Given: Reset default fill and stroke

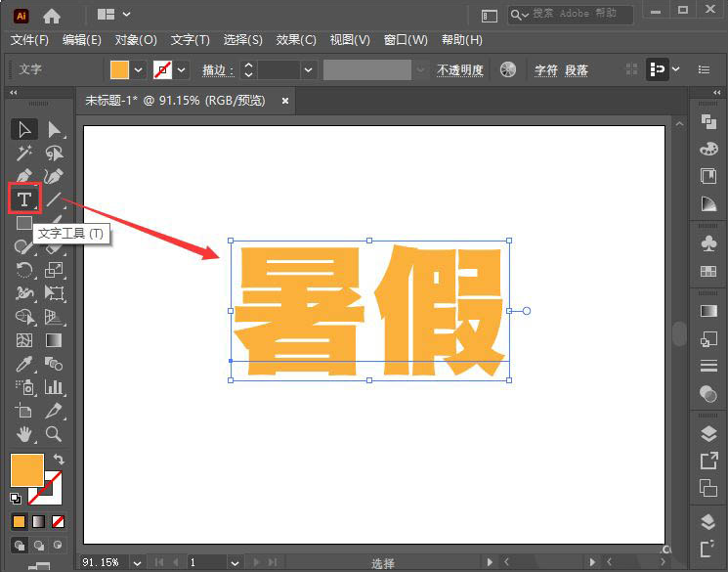Looking at the screenshot, I should tap(16, 499).
